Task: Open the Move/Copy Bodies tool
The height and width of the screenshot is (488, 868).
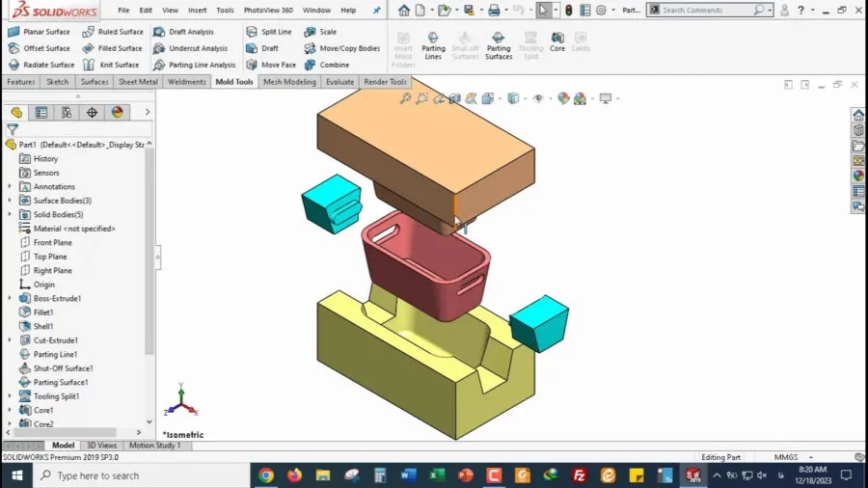Action: [x=342, y=48]
